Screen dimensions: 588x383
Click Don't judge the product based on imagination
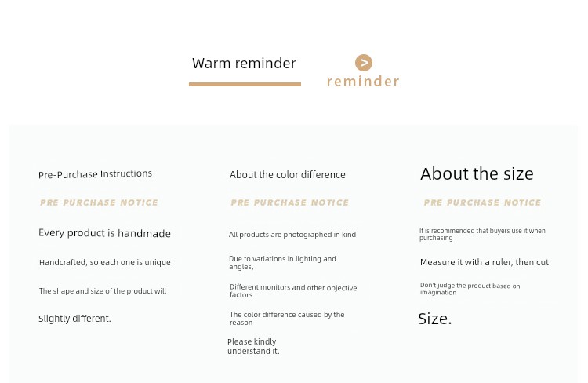point(470,289)
